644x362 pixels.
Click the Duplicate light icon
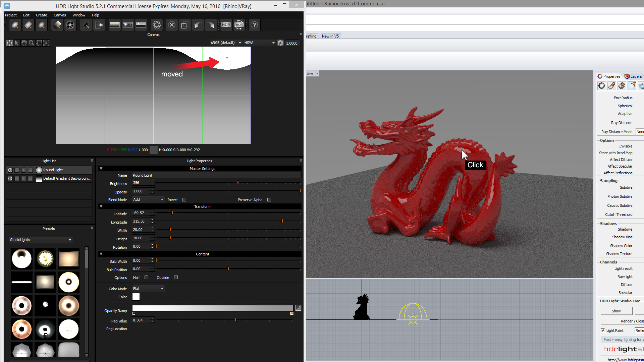point(184,25)
